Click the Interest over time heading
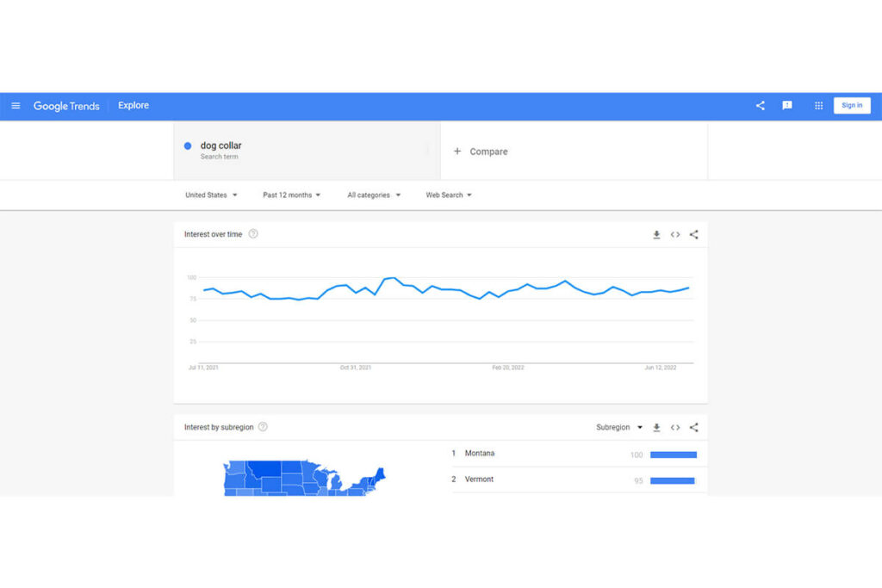 (x=214, y=234)
